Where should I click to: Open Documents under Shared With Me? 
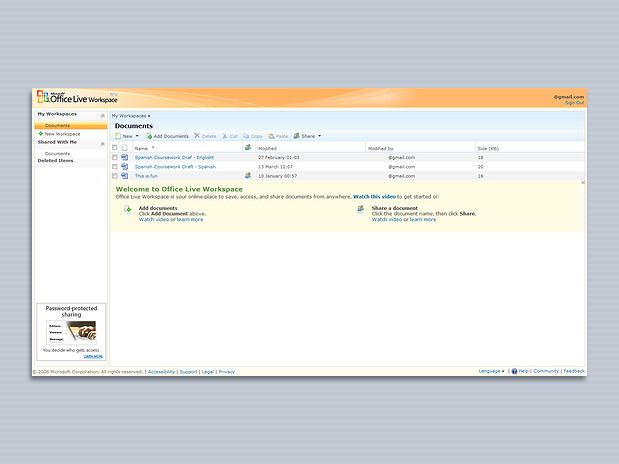click(x=57, y=153)
